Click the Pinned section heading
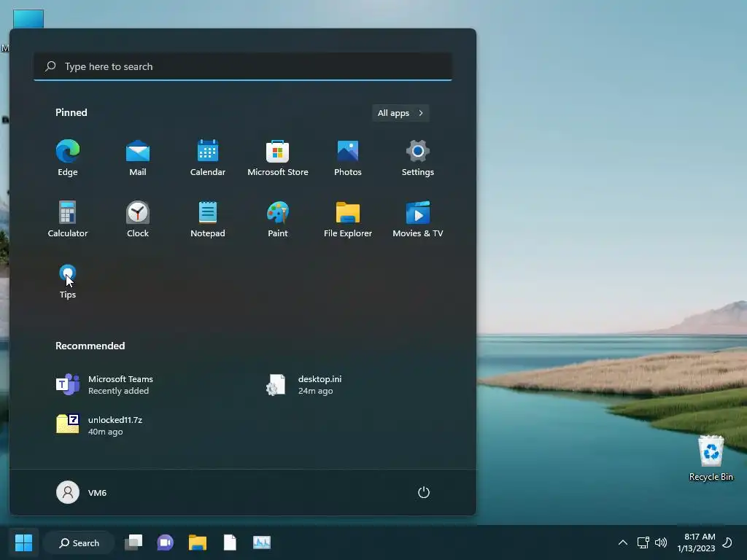Viewport: 747px width, 560px height. tap(71, 112)
